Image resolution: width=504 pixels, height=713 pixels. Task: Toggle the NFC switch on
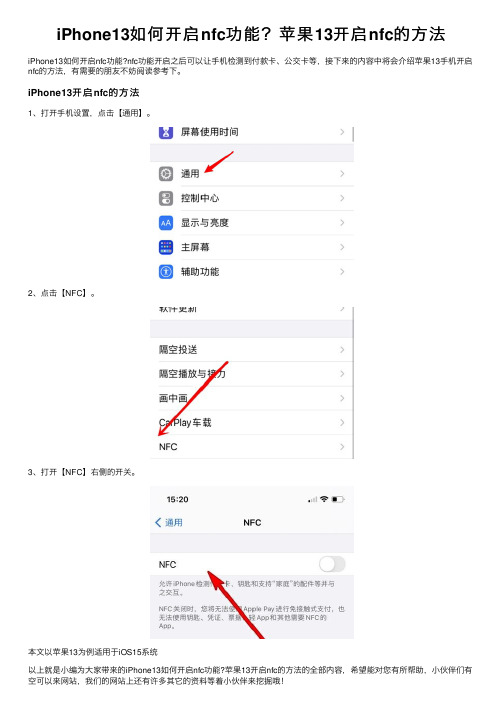point(332,564)
